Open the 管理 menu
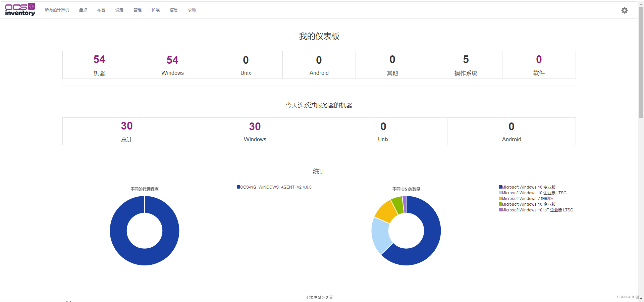644x302 pixels. click(x=137, y=10)
